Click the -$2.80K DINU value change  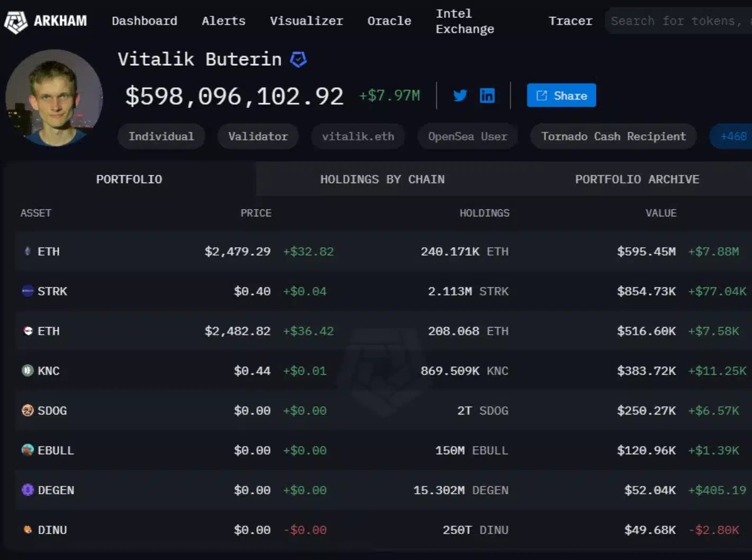(713, 530)
